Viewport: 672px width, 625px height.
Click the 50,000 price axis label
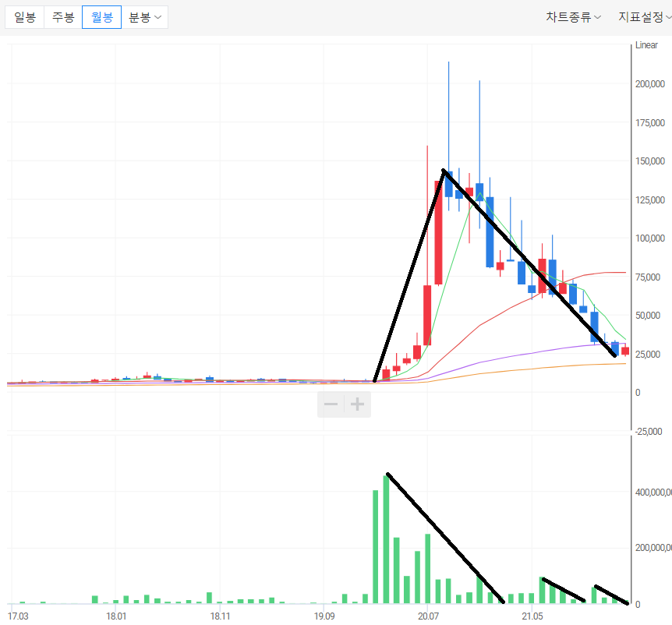[648, 316]
